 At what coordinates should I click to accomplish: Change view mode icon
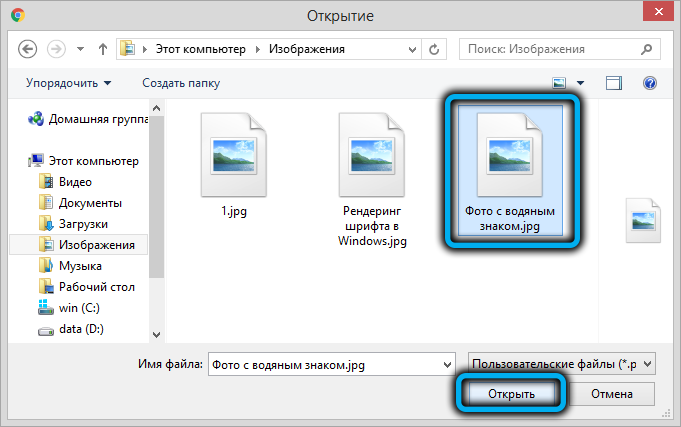pos(559,83)
